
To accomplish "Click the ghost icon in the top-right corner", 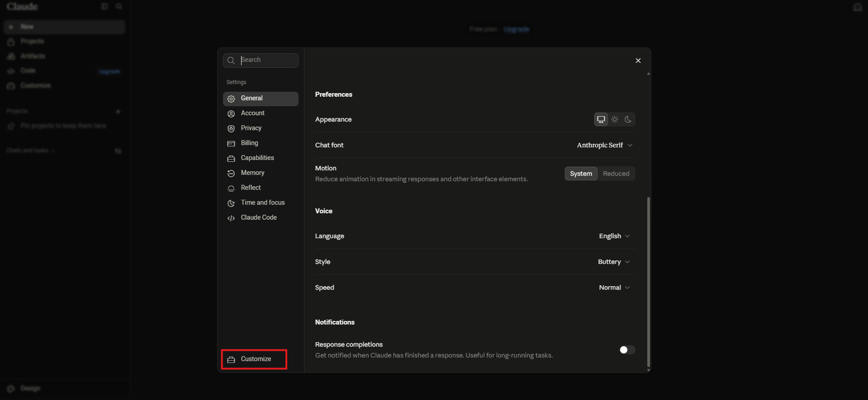I will [x=857, y=7].
